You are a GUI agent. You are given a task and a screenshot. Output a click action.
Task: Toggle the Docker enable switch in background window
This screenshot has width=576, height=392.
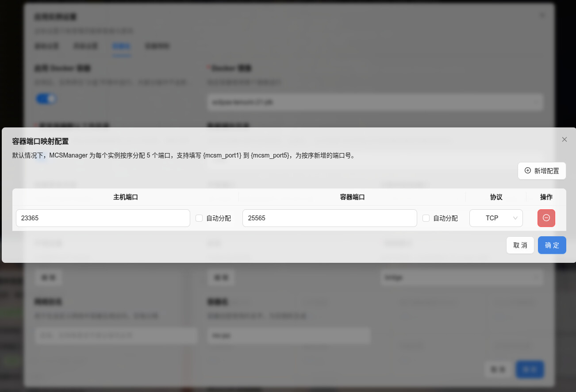click(x=46, y=99)
